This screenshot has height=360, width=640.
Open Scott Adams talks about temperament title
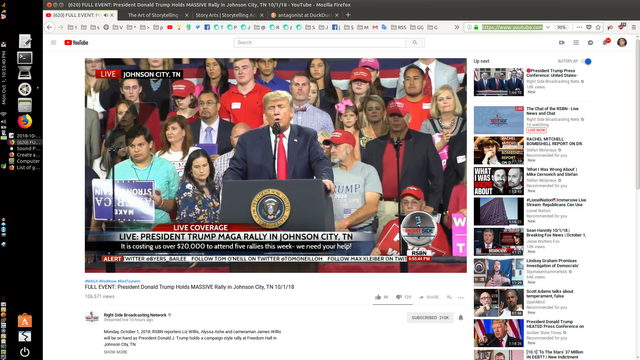(x=550, y=293)
